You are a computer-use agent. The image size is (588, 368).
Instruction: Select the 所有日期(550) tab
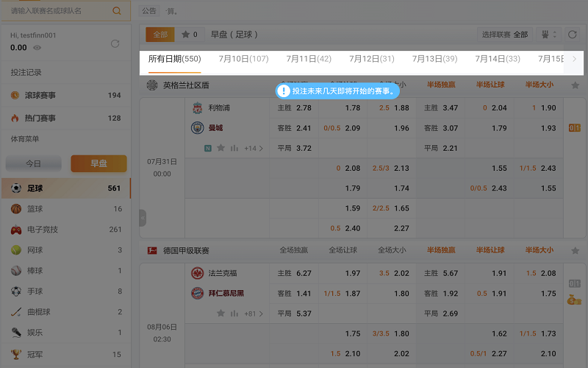click(x=174, y=59)
